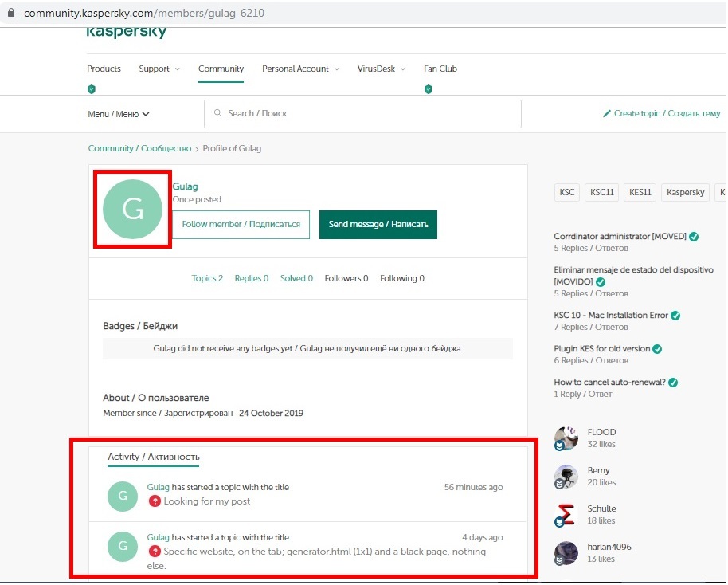Click solved checkmark next to Corrdinator administrator
This screenshot has width=728, height=585.
click(x=694, y=237)
